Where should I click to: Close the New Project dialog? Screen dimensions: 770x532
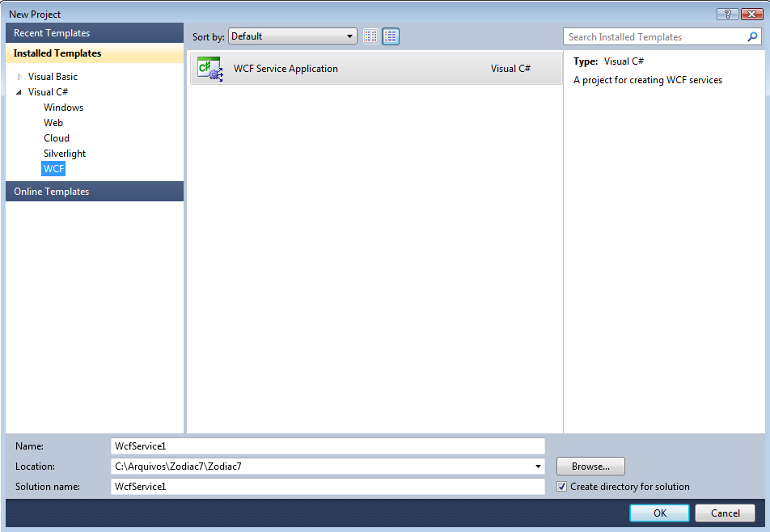(x=751, y=15)
